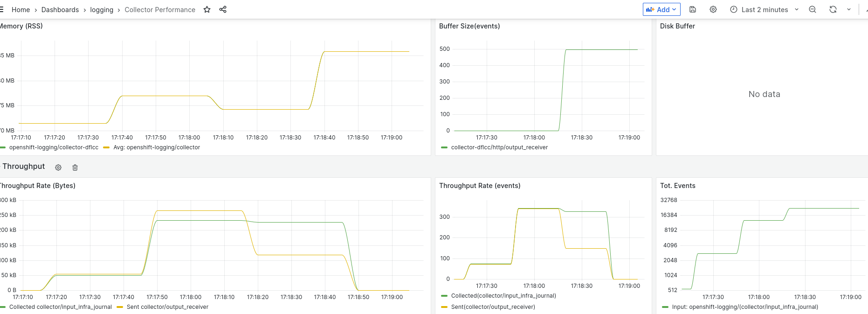Expand the refresh interval dropdown

(849, 9)
